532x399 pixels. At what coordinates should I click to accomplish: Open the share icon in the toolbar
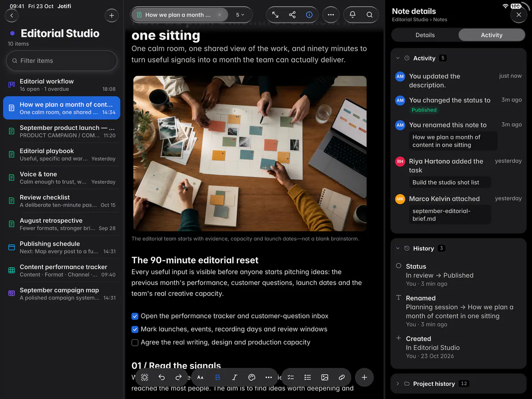click(292, 15)
